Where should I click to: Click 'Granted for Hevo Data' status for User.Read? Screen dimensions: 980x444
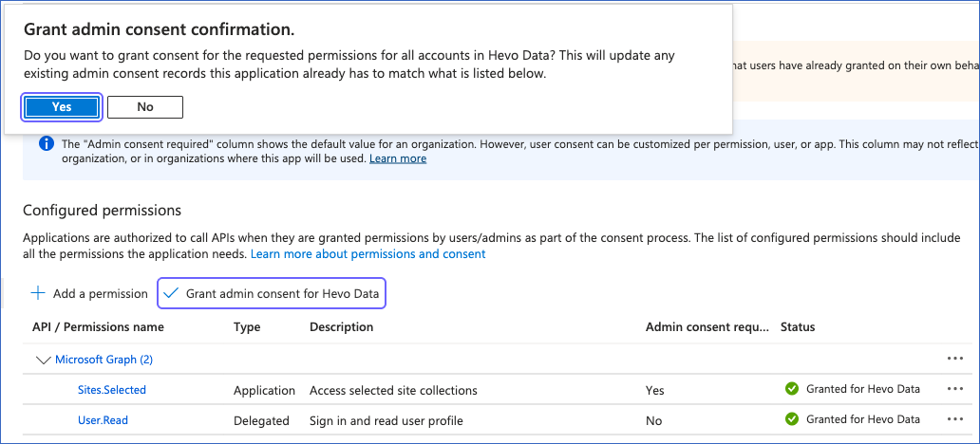(x=863, y=418)
